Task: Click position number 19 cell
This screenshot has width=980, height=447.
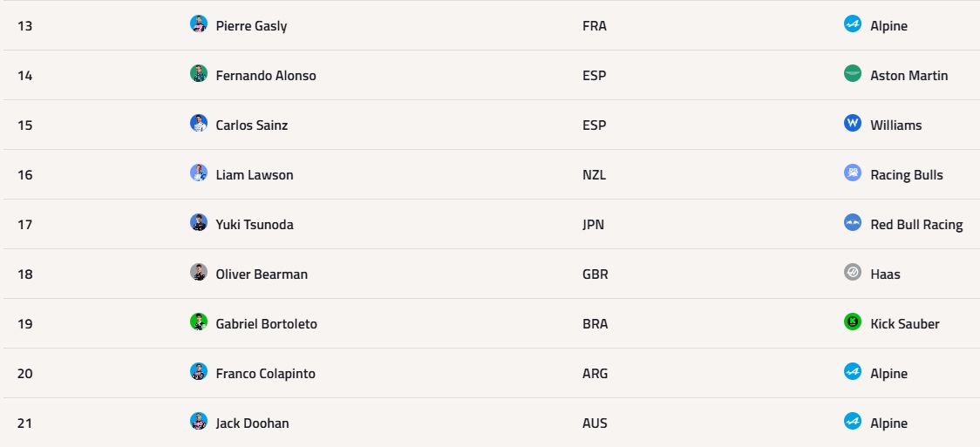Action: coord(25,323)
